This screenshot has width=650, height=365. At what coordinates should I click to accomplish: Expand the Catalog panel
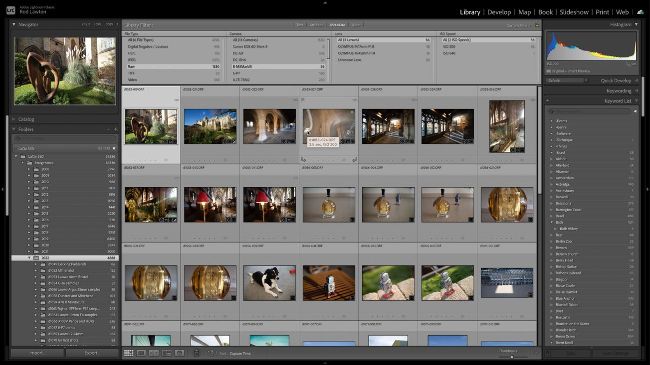coord(14,119)
